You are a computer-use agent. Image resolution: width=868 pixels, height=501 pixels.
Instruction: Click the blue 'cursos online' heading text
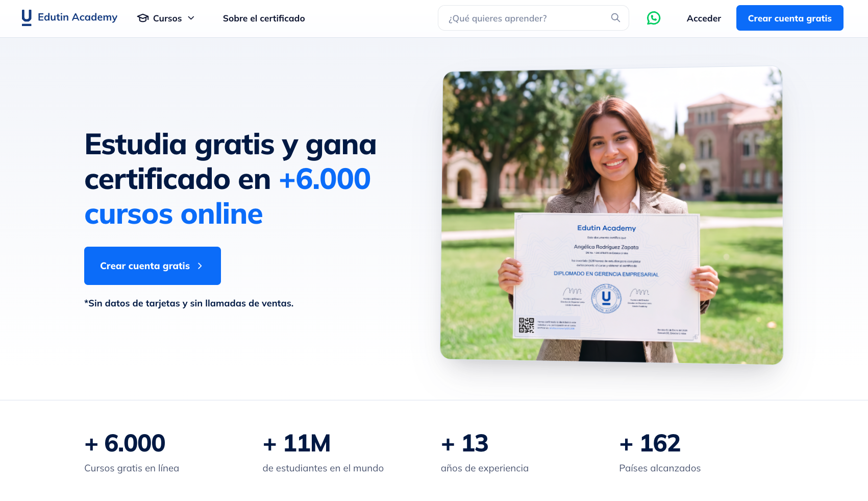pyautogui.click(x=173, y=214)
